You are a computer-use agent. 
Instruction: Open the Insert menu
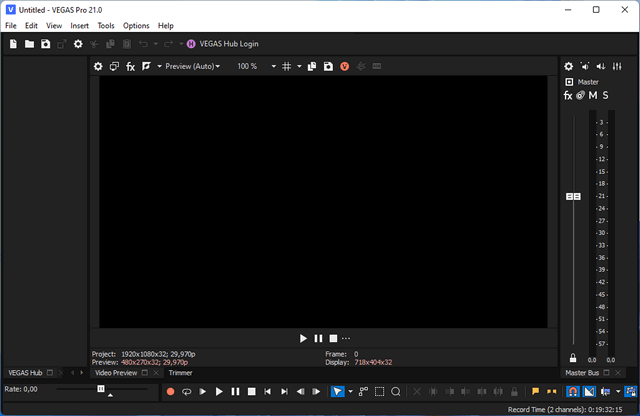pos(79,25)
